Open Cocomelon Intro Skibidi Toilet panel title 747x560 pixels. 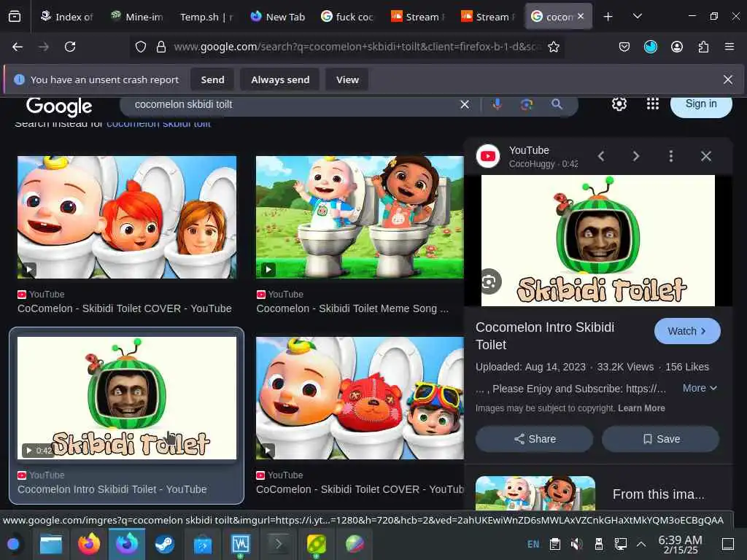point(544,335)
